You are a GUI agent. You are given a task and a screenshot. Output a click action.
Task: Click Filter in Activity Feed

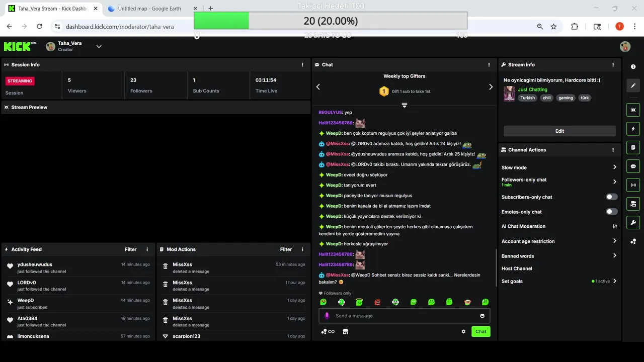131,249
